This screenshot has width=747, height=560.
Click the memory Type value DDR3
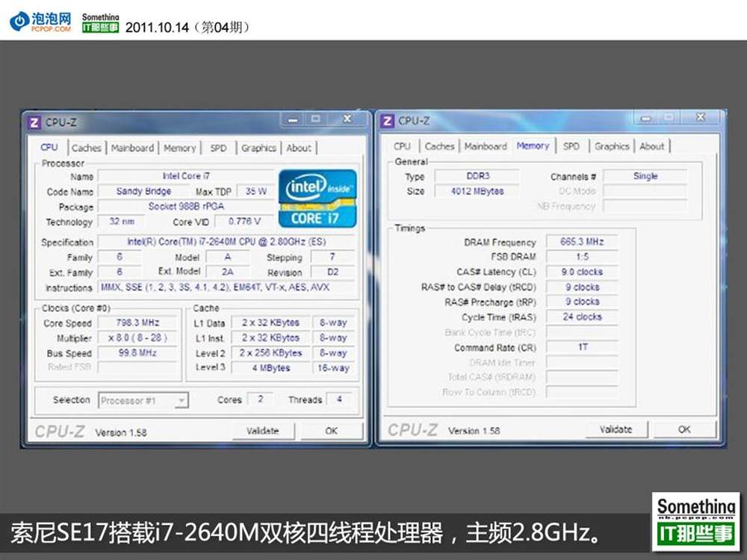(478, 176)
